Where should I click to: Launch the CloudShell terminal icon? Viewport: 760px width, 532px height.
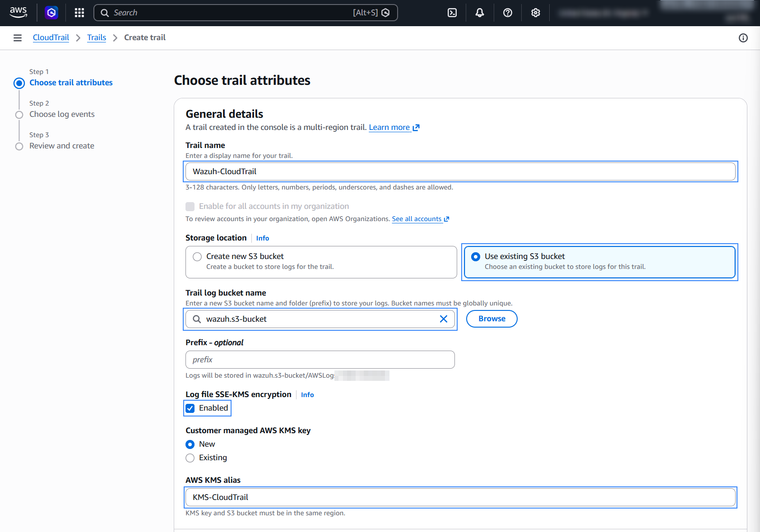click(x=452, y=13)
